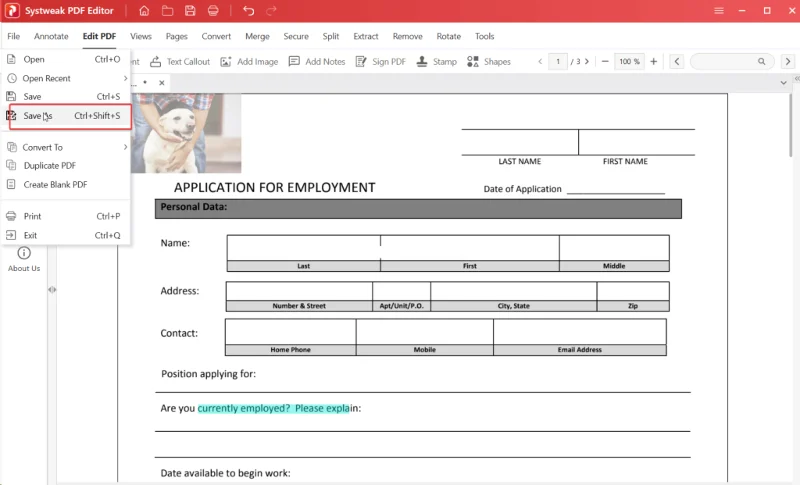Switch to the Rotate tab
800x485 pixels.
[448, 36]
